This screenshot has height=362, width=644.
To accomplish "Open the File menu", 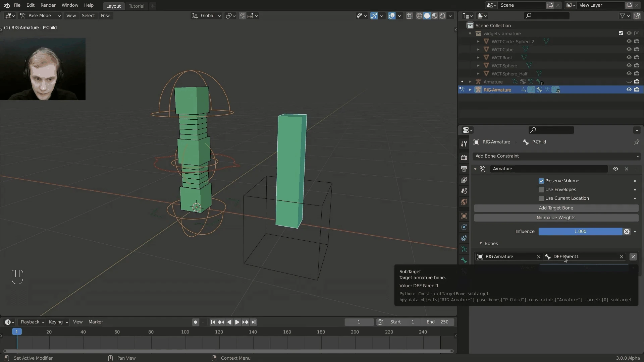I will point(17,5).
